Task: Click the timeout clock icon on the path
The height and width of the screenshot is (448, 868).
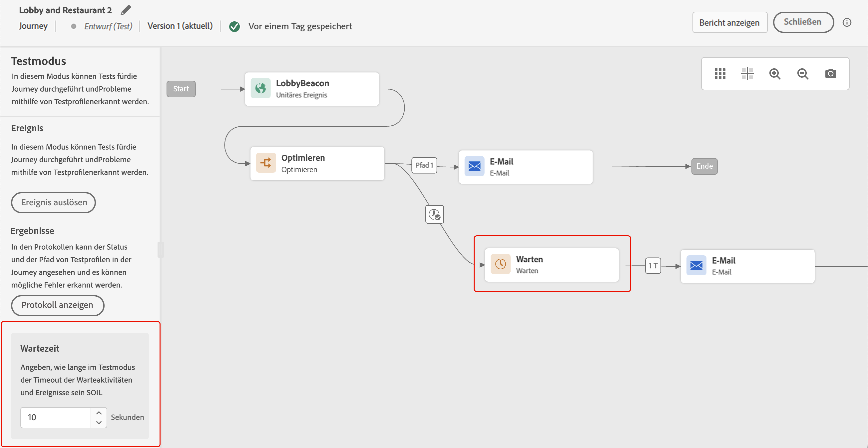Action: point(434,214)
